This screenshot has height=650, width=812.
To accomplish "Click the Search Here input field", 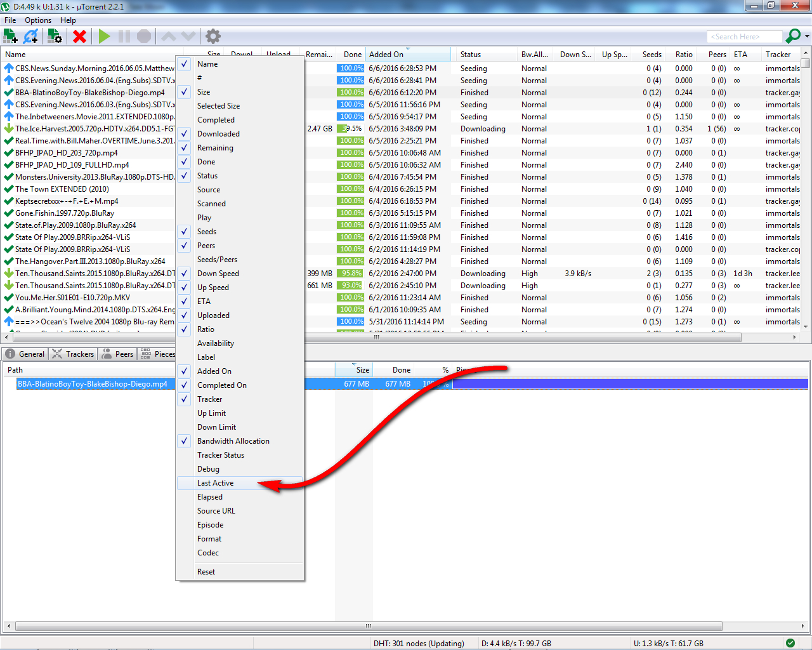I will click(743, 37).
